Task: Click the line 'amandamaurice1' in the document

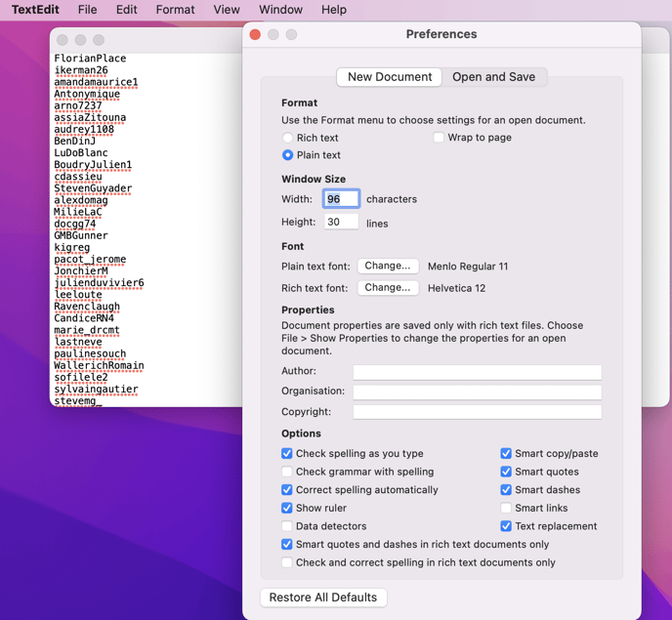Action: point(96,82)
